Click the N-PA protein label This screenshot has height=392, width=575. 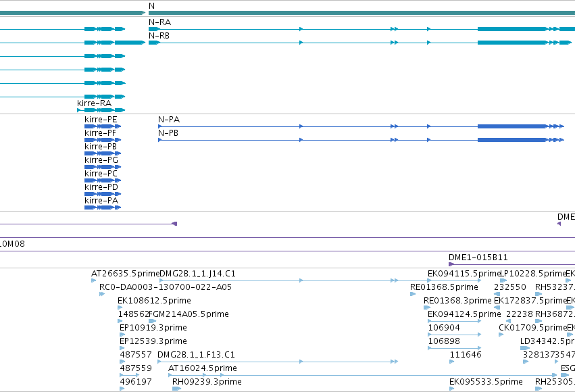(x=169, y=120)
